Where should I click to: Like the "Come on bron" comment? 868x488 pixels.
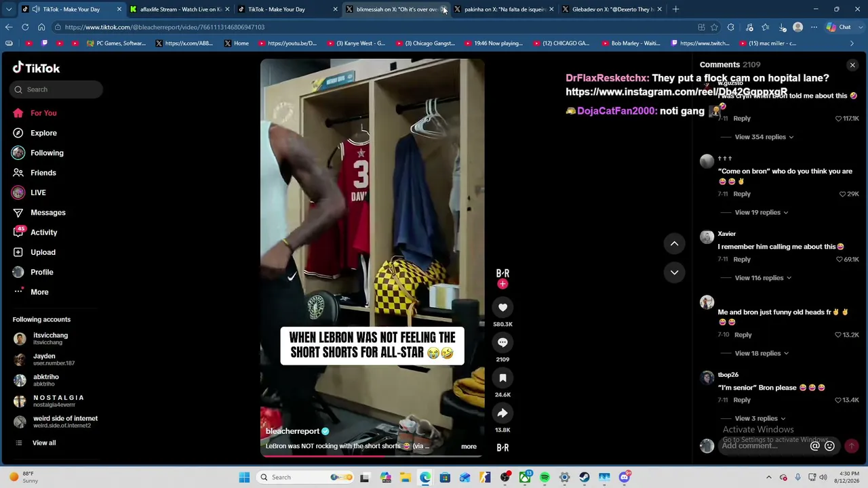click(x=843, y=194)
